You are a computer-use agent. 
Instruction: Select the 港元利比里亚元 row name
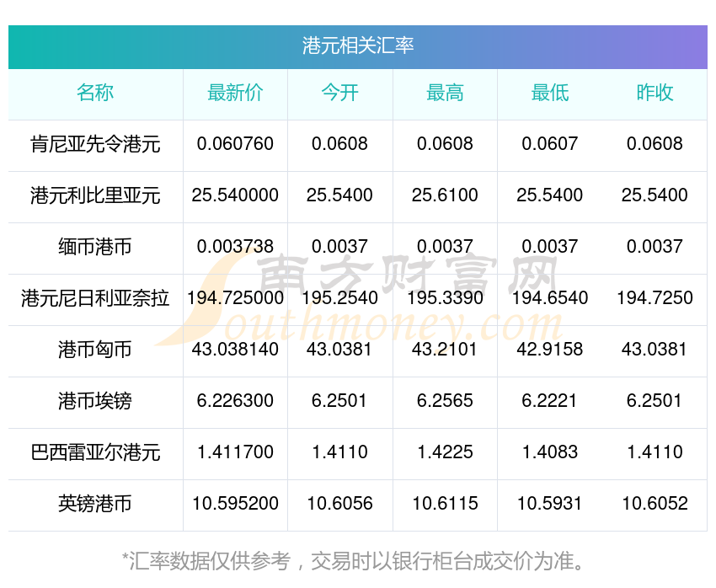pyautogui.click(x=95, y=195)
